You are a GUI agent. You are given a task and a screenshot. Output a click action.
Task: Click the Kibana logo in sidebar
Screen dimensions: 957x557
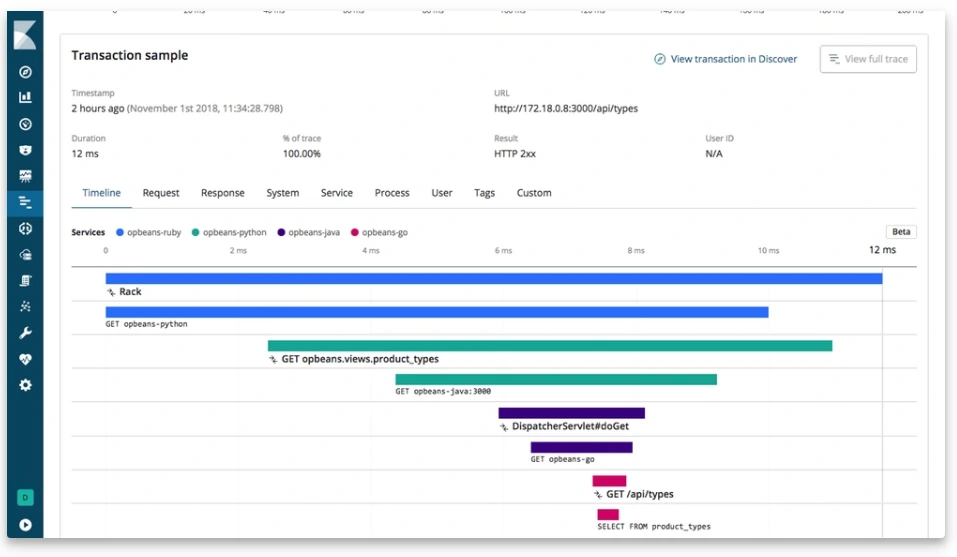[x=25, y=35]
